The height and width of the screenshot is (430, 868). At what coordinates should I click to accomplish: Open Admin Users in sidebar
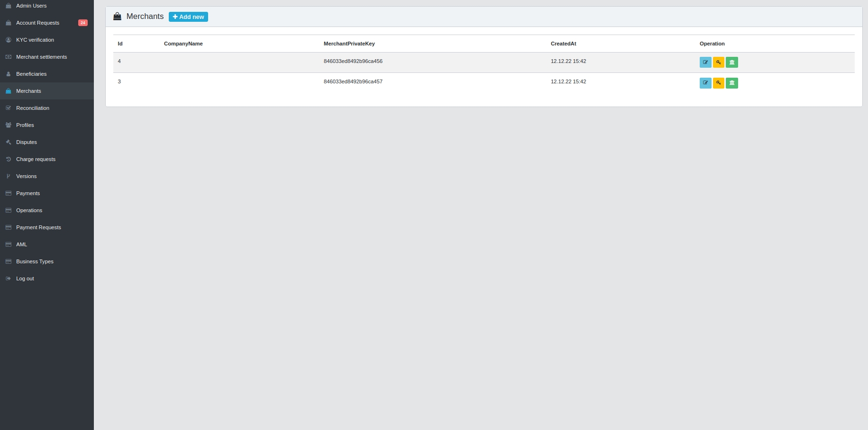coord(47,6)
